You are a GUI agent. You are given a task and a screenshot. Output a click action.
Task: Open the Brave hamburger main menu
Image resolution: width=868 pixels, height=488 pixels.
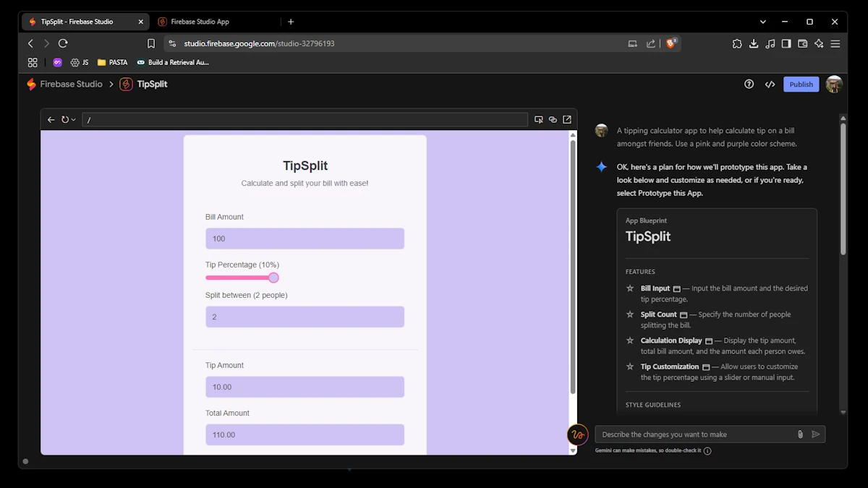coord(835,43)
